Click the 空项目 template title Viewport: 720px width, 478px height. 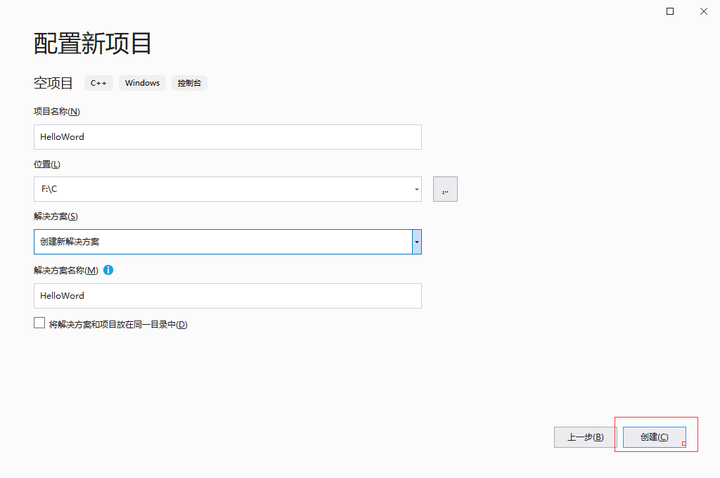[53, 83]
